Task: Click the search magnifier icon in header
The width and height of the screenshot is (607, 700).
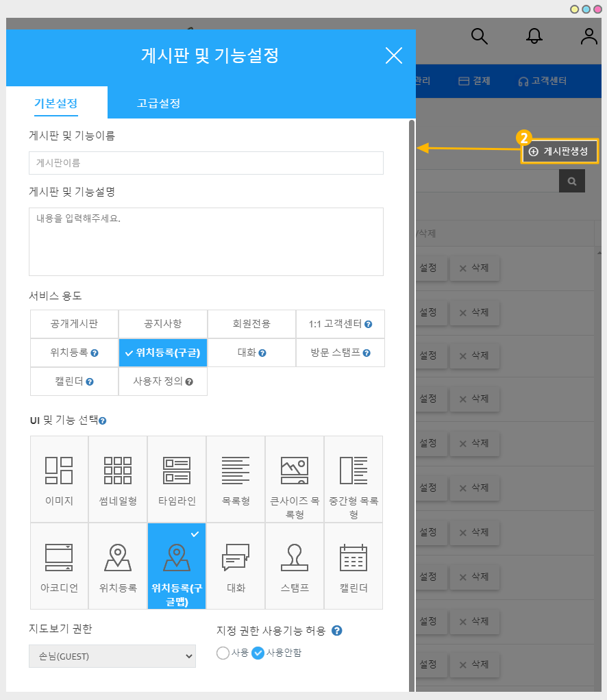Action: pos(480,36)
